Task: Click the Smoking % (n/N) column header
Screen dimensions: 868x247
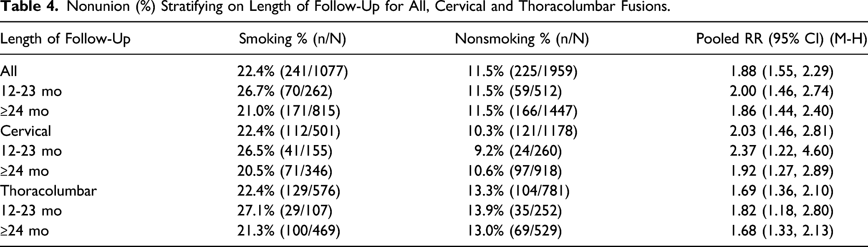Action: pos(293,39)
